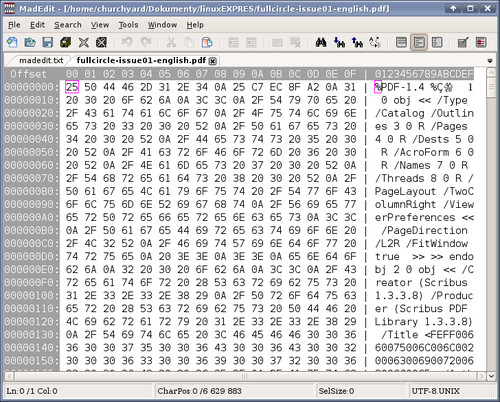
Task: Open Find with the binoculars icon
Action: coord(321,42)
